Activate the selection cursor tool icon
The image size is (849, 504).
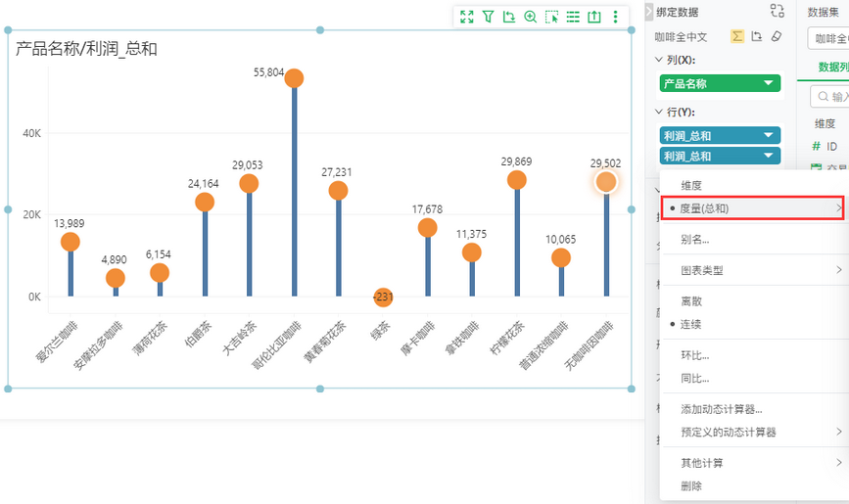(551, 17)
